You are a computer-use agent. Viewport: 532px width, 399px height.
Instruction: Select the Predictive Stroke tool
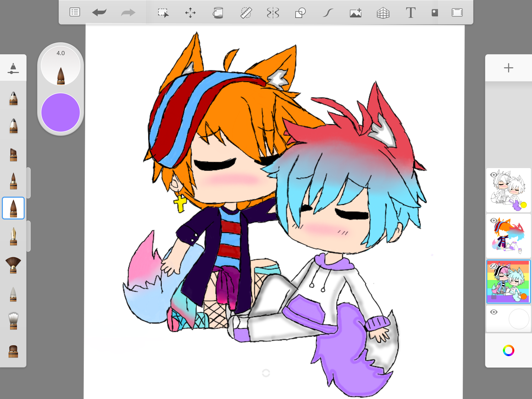[x=328, y=12]
